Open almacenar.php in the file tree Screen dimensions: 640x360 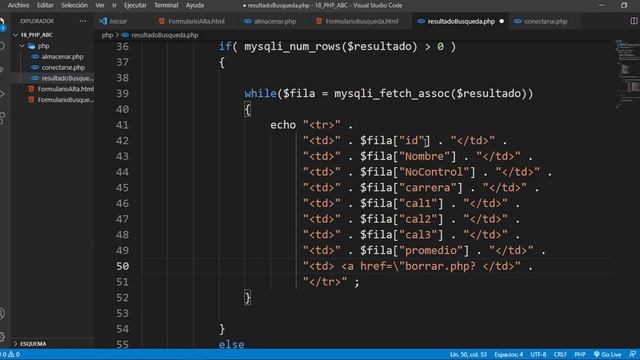[x=62, y=57]
